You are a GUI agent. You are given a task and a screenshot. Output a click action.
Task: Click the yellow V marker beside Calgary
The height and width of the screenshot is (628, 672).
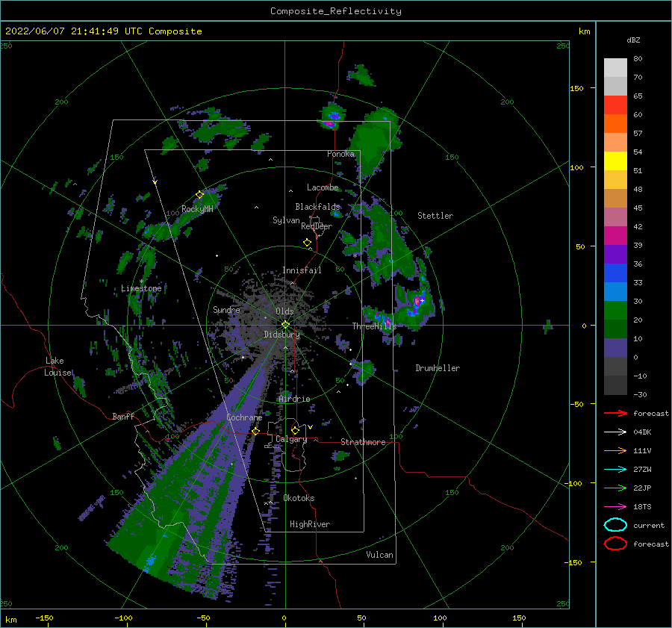311,427
